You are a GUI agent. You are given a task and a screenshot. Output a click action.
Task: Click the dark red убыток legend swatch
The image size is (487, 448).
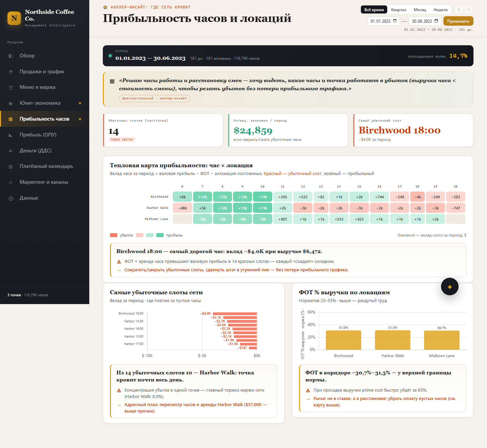pos(114,235)
